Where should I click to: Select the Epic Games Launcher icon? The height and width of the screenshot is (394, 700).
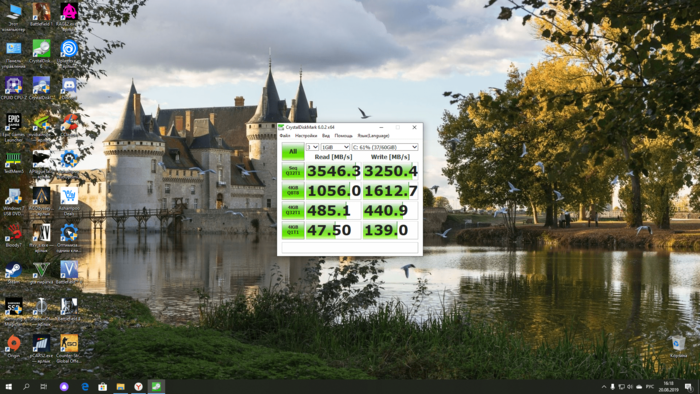pos(13,127)
